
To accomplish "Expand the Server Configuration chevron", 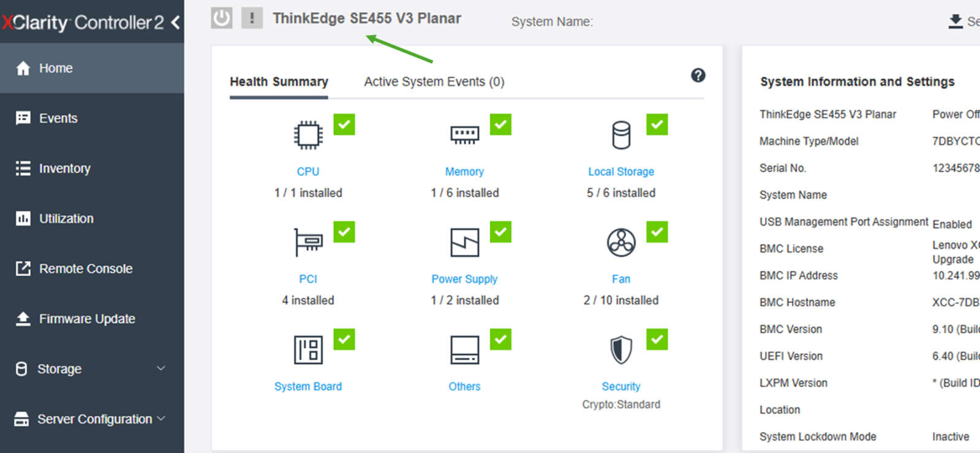I will [161, 419].
